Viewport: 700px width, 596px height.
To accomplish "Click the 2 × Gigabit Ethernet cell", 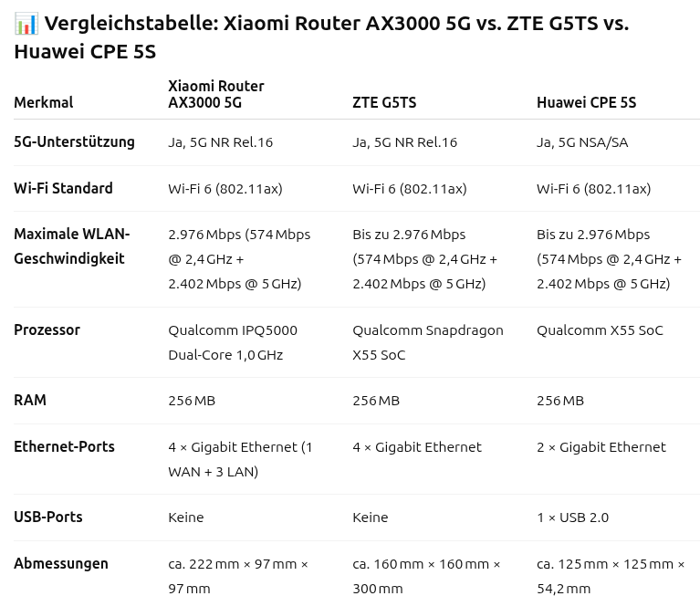I will (601, 447).
